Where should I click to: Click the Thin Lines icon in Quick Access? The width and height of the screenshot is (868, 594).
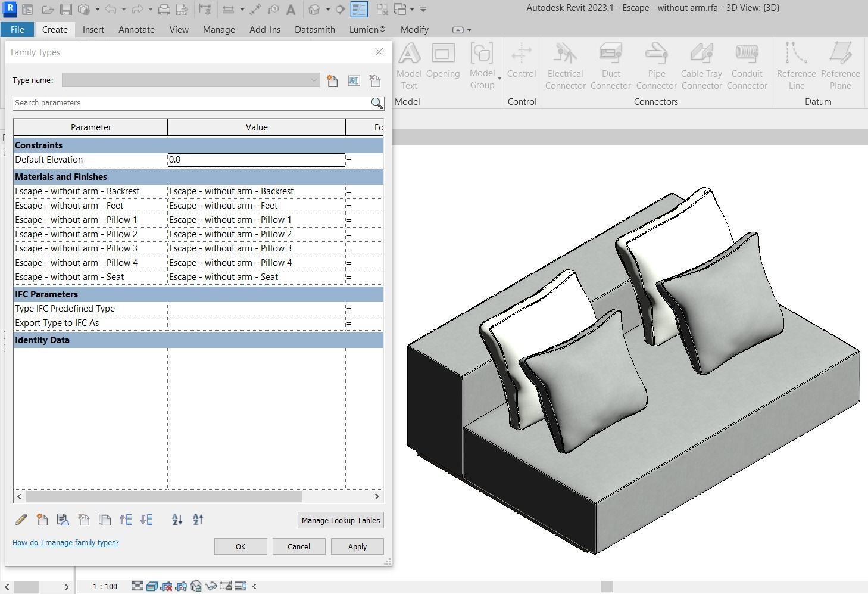click(x=359, y=10)
